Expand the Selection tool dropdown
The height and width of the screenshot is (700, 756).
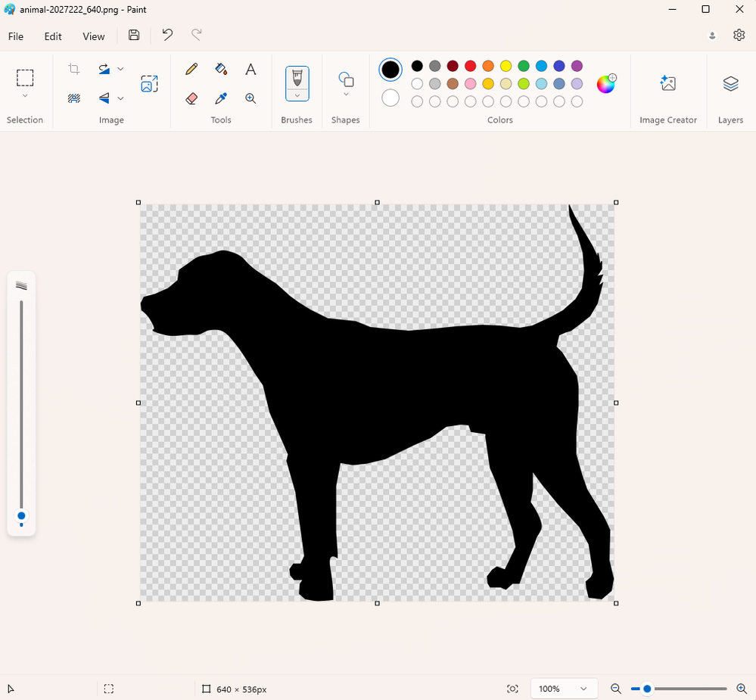coord(25,96)
